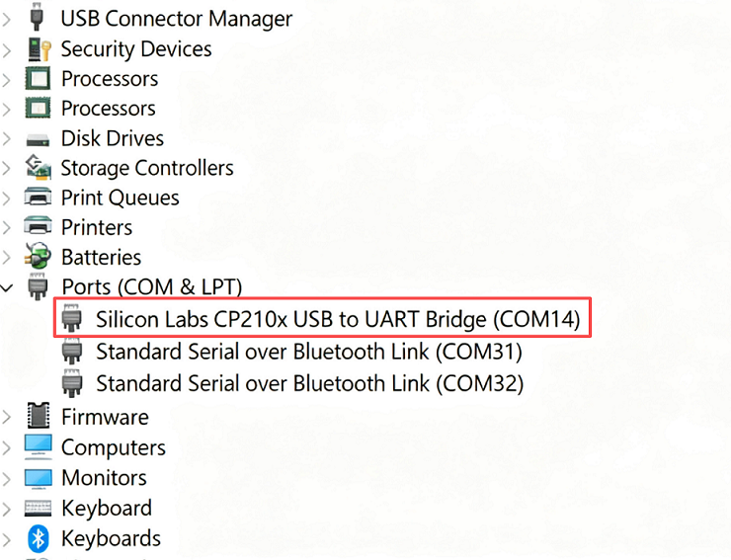Screen dimensions: 731x560
Task: Select Silicon Labs CP210x USB to UART Bridge
Action: pos(337,320)
